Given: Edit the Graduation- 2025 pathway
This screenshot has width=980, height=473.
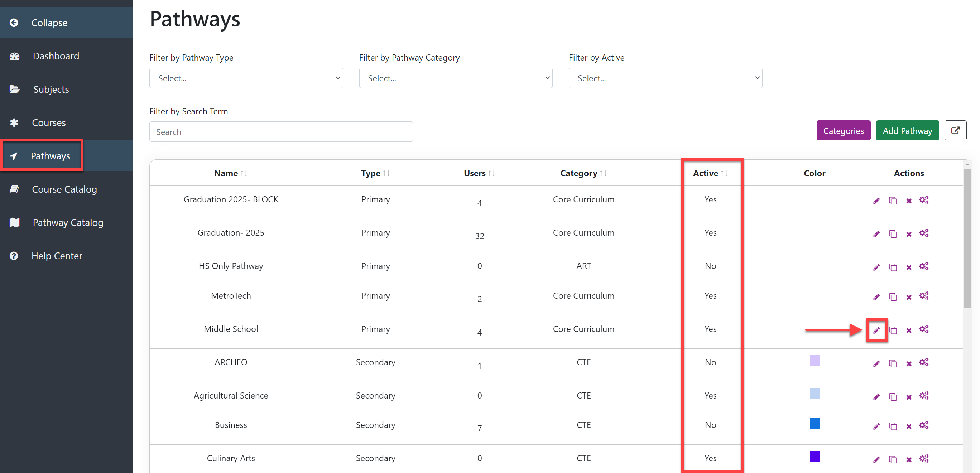Looking at the screenshot, I should coord(876,234).
